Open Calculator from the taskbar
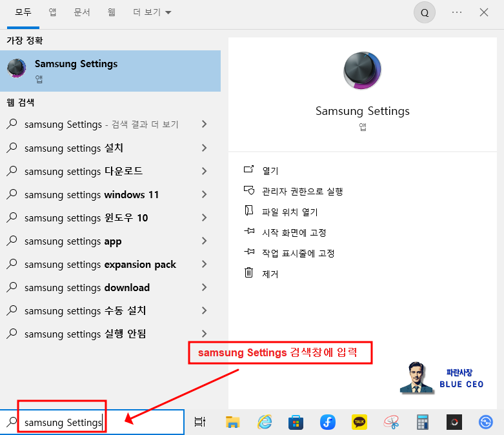Viewport: 504px width, 435px height. (x=422, y=422)
